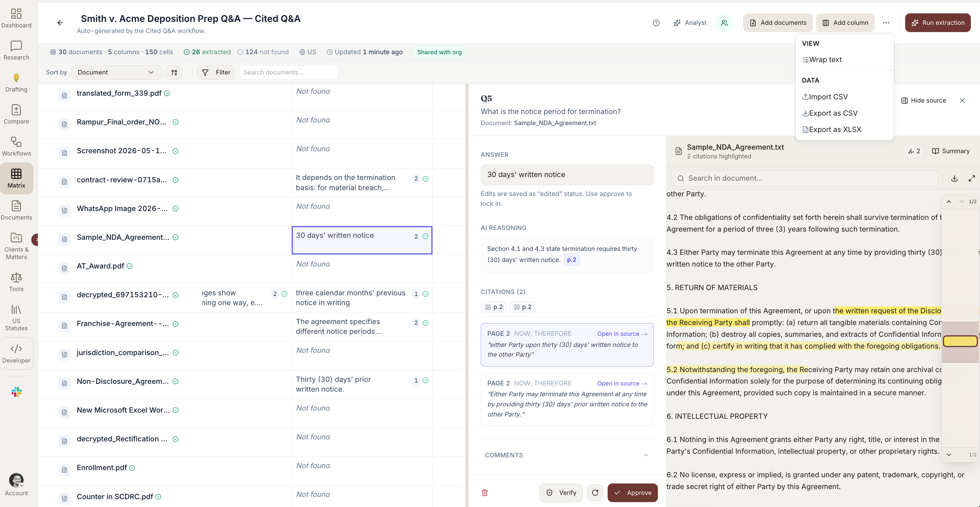The image size is (980, 507).
Task: Open the three-dots more menu
Action: click(886, 23)
